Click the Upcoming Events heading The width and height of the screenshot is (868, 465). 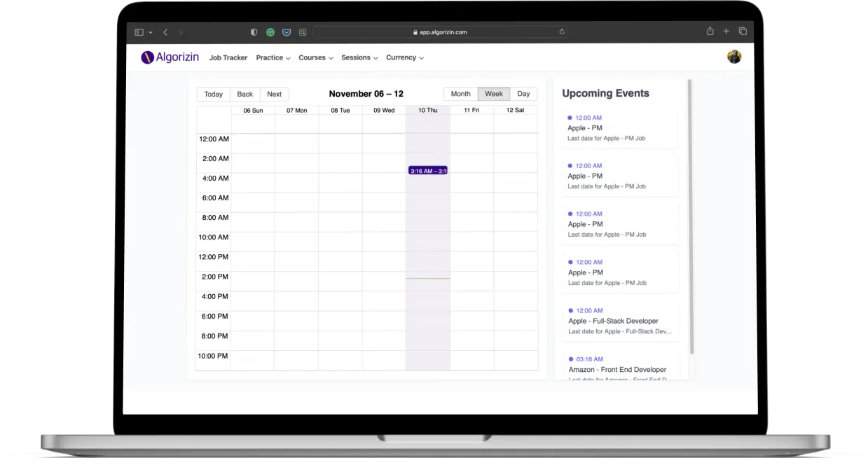click(x=605, y=93)
